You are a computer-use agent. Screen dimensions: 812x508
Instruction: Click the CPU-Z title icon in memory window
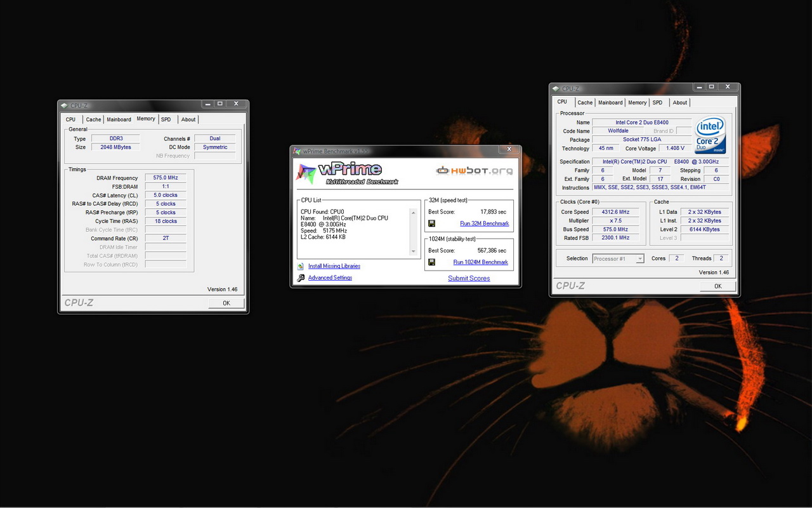pos(64,105)
